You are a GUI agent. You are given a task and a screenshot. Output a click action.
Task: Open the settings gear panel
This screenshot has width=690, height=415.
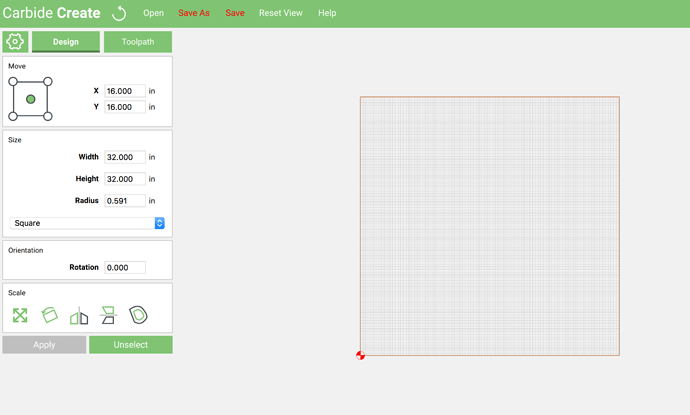[x=15, y=42]
